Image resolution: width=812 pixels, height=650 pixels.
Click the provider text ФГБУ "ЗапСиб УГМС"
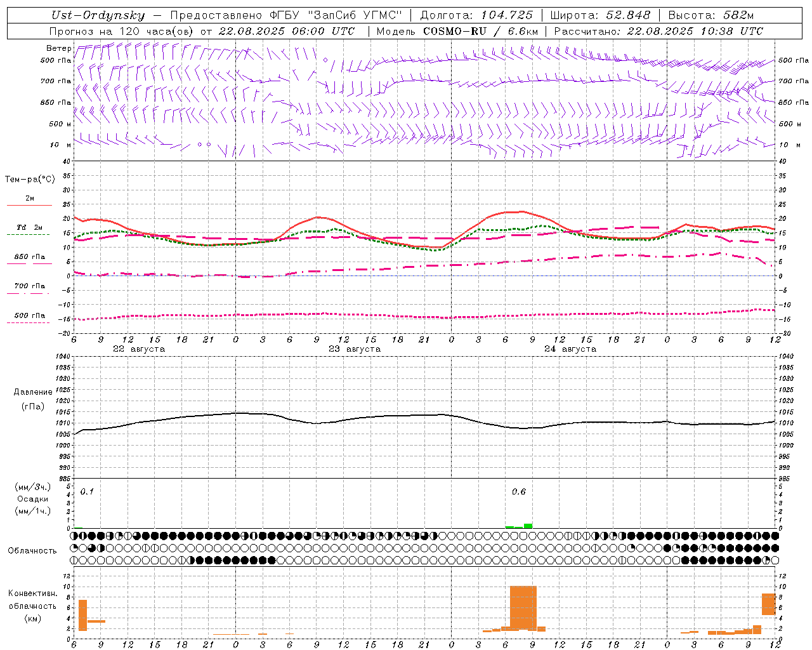point(337,15)
